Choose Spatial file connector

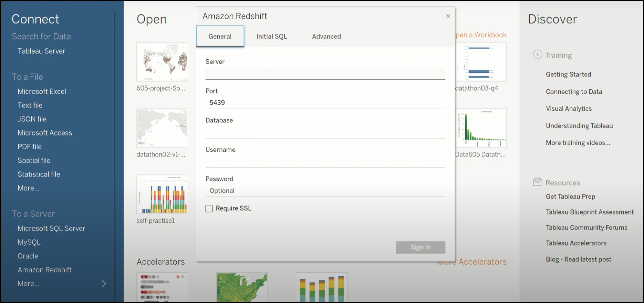pyautogui.click(x=34, y=160)
